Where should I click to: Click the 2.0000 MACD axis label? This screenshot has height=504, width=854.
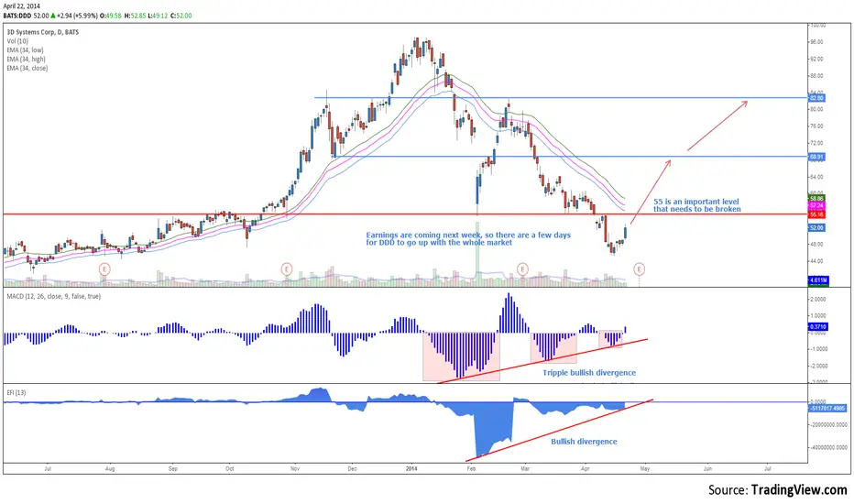(x=818, y=300)
